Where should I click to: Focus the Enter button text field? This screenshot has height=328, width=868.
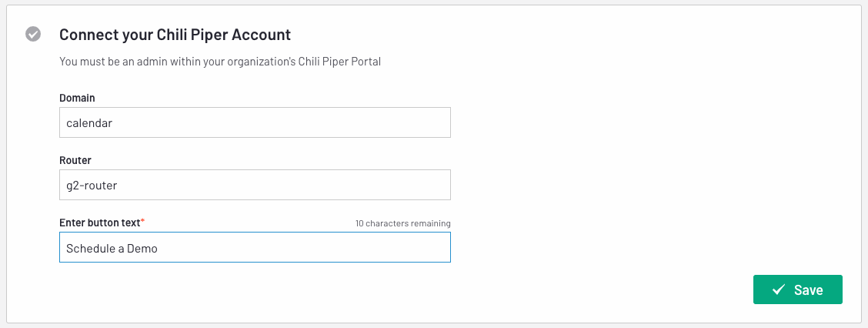[x=255, y=247]
